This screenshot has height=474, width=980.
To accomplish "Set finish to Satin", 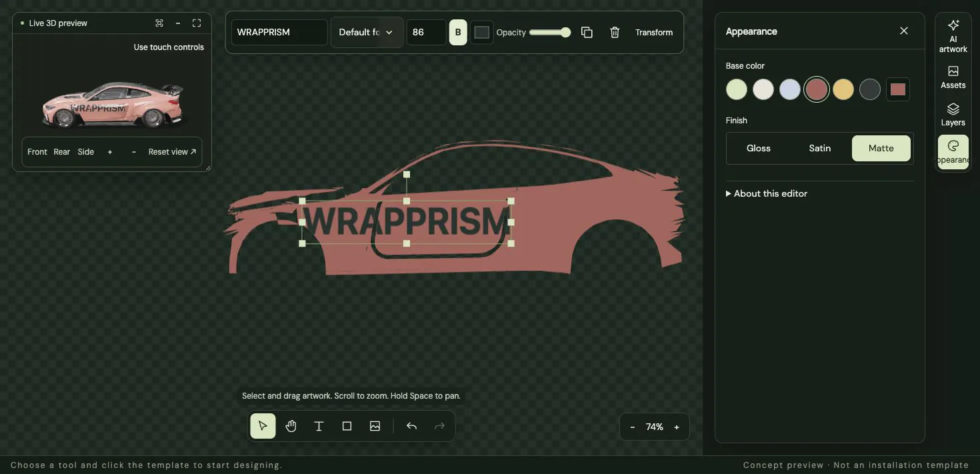I will [820, 148].
